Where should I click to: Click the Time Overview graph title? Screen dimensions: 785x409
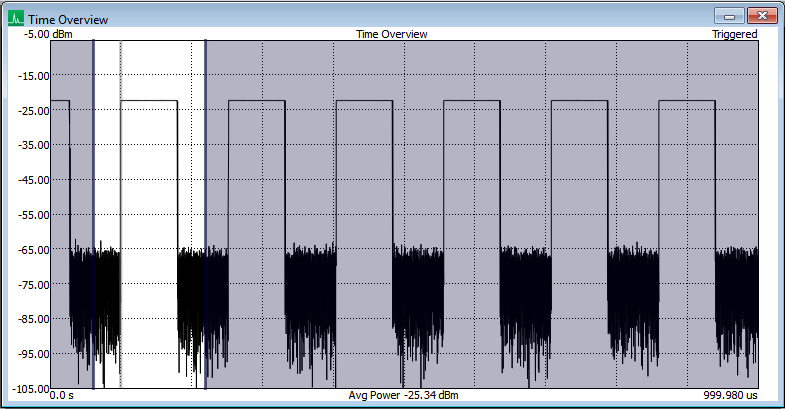[391, 34]
